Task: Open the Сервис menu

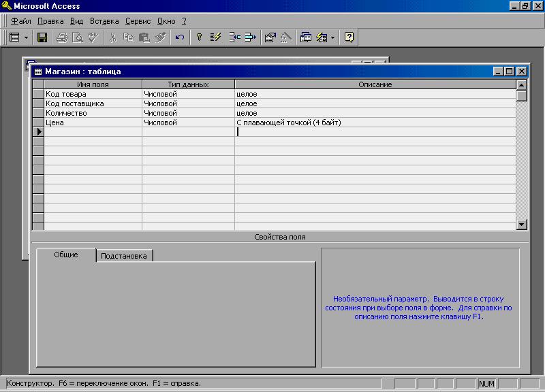Action: pos(138,21)
